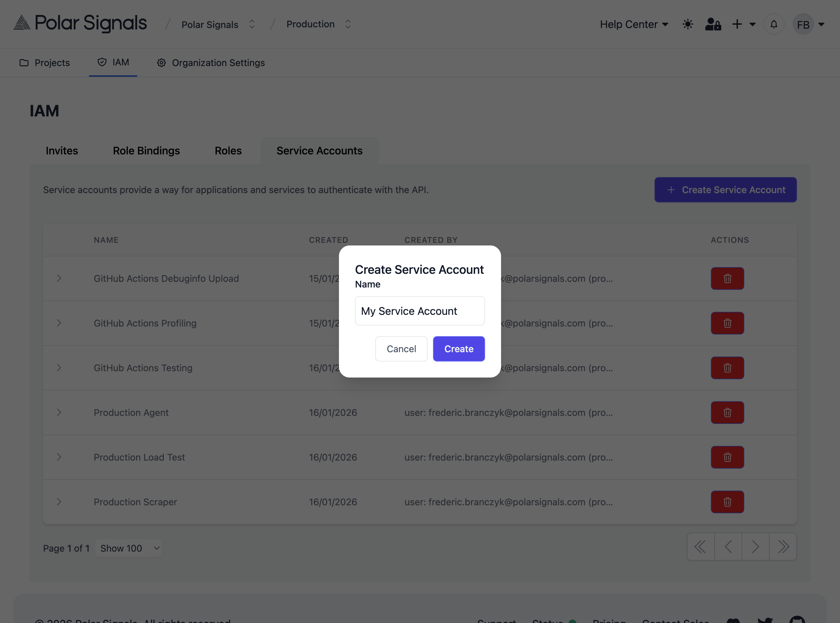Toggle the light/dark theme sun icon

[687, 24]
